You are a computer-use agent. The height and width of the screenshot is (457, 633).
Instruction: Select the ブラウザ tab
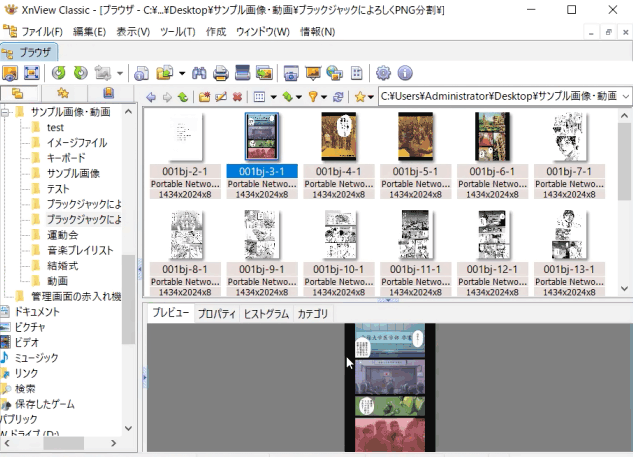(x=29, y=52)
